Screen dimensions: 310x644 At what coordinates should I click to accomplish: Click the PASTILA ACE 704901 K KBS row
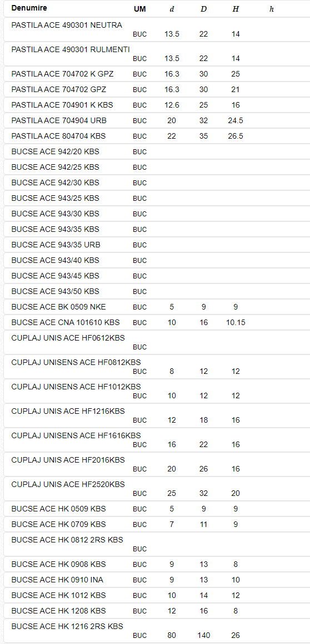coord(157,105)
